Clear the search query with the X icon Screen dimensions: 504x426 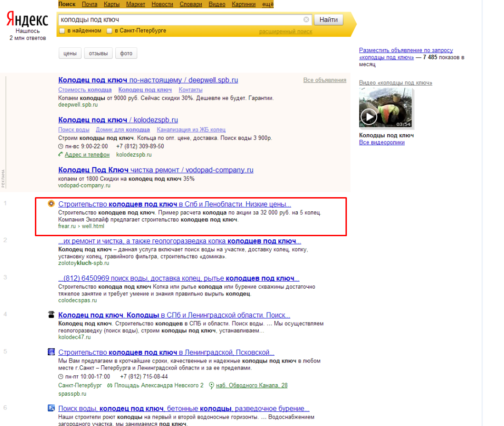[x=306, y=20]
